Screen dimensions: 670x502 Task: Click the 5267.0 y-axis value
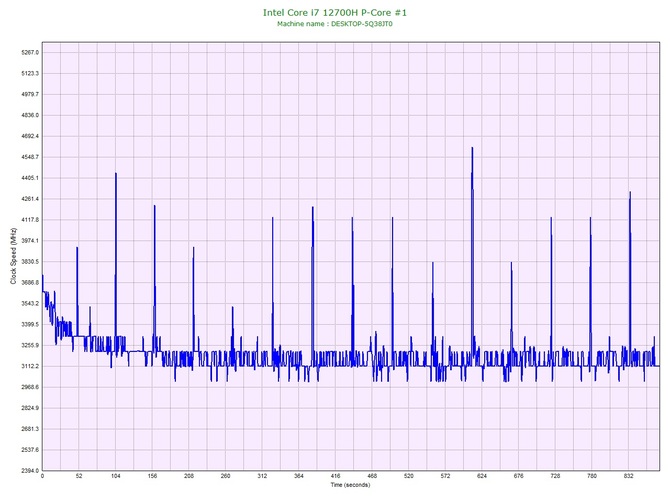click(30, 53)
